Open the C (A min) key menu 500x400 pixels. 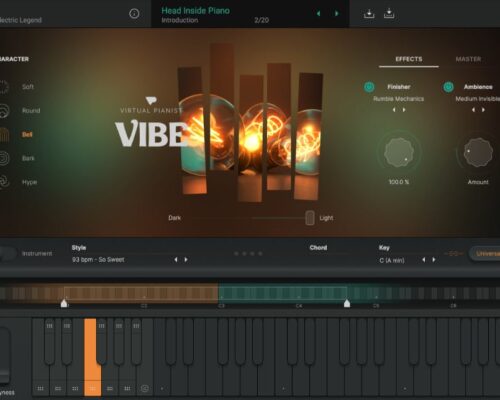[x=392, y=260]
